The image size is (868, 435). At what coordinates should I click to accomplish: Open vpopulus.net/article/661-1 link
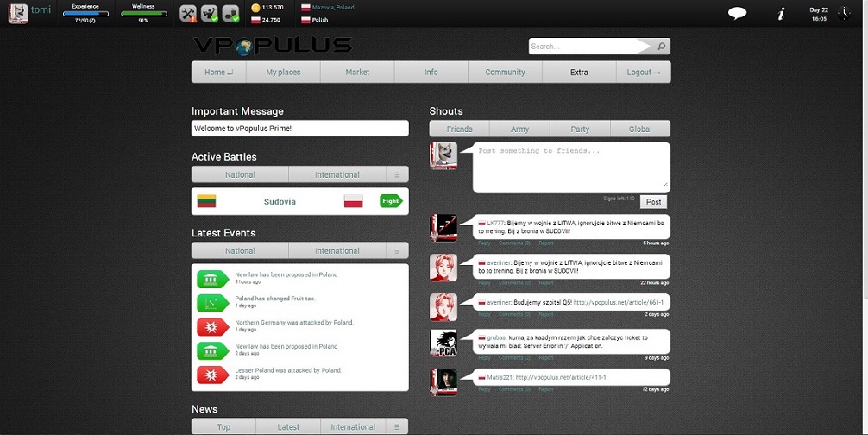(x=619, y=303)
